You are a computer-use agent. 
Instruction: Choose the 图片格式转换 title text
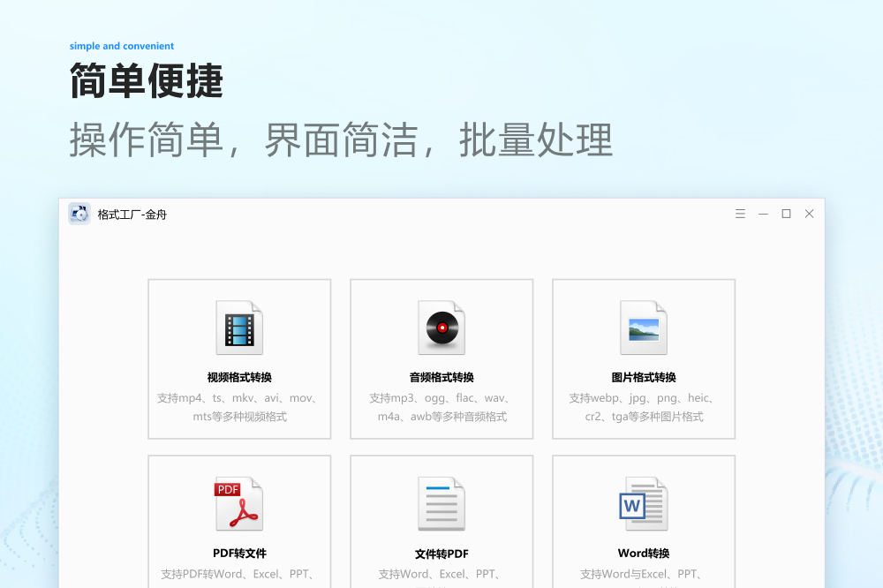coord(644,377)
